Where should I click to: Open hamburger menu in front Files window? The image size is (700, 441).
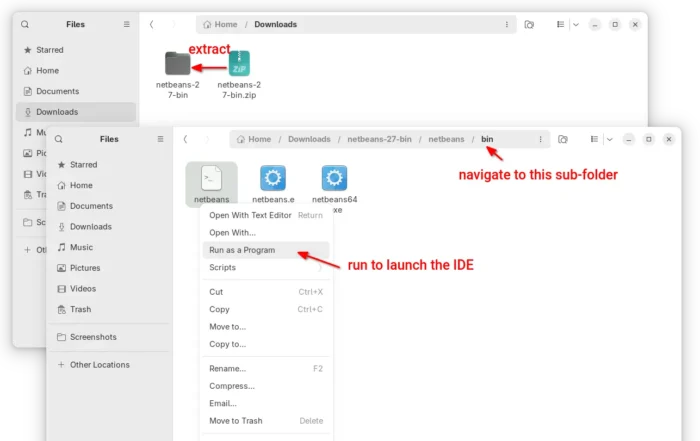click(x=160, y=139)
